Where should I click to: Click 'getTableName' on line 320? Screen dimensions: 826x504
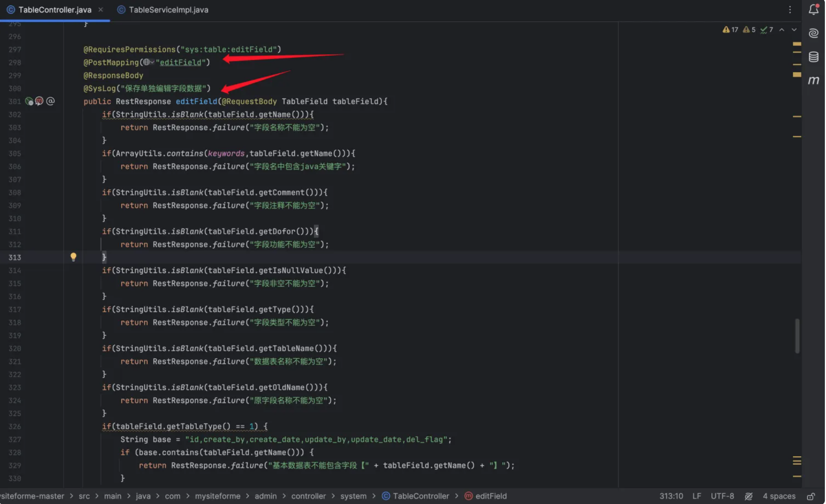(286, 348)
